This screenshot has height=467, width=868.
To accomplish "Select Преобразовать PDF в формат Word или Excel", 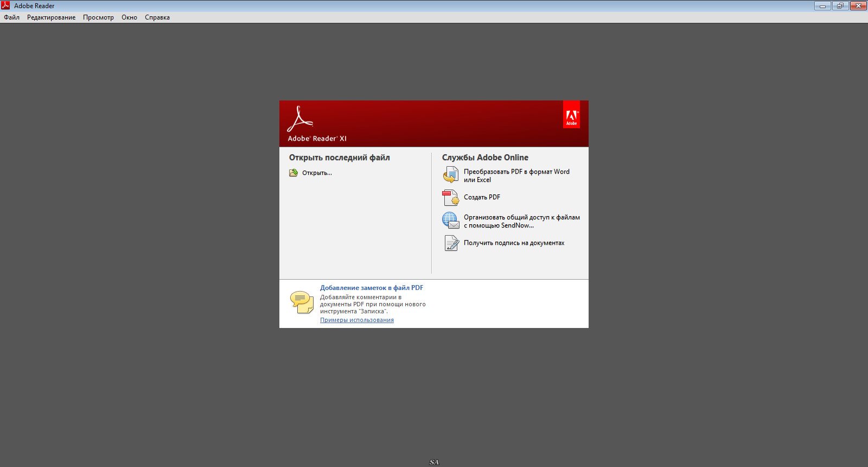I will coord(516,175).
